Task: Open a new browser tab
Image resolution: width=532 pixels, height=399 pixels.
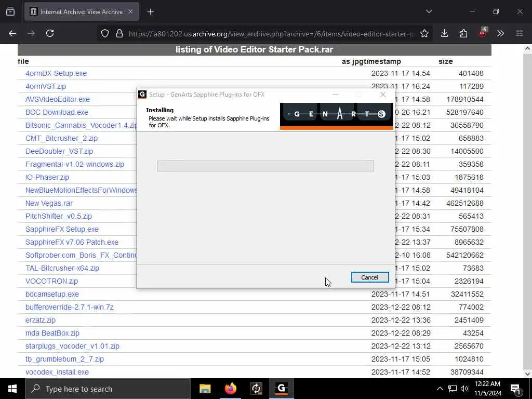Action: click(150, 12)
